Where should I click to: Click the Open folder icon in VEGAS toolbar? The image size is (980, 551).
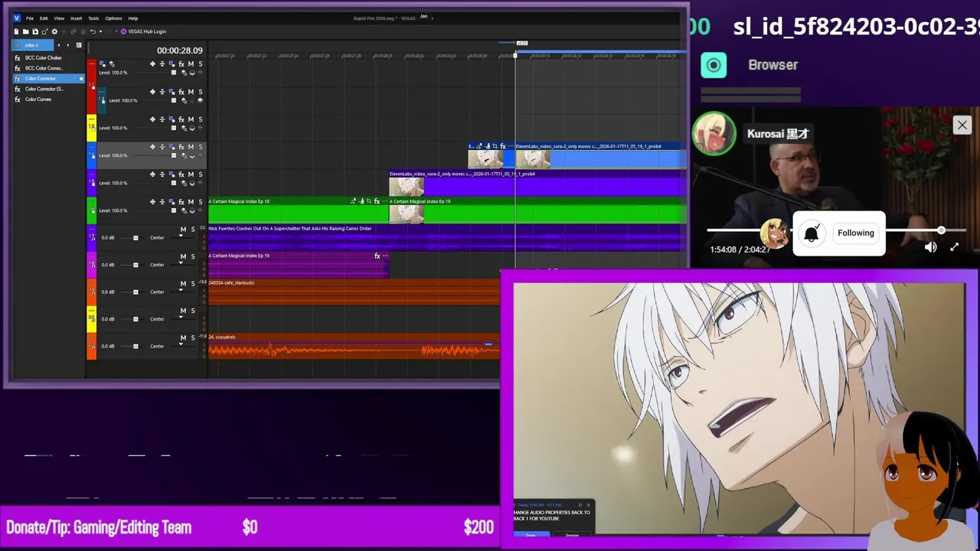(25, 31)
